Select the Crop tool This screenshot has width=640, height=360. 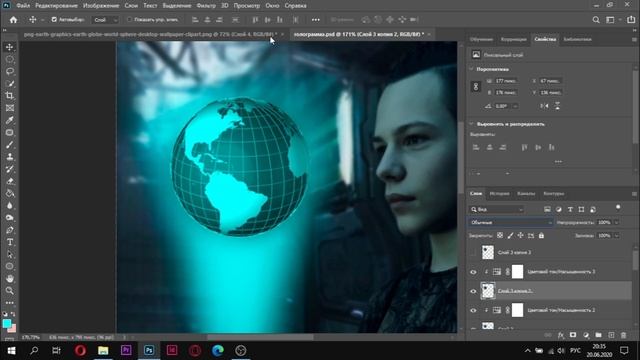tap(9, 96)
